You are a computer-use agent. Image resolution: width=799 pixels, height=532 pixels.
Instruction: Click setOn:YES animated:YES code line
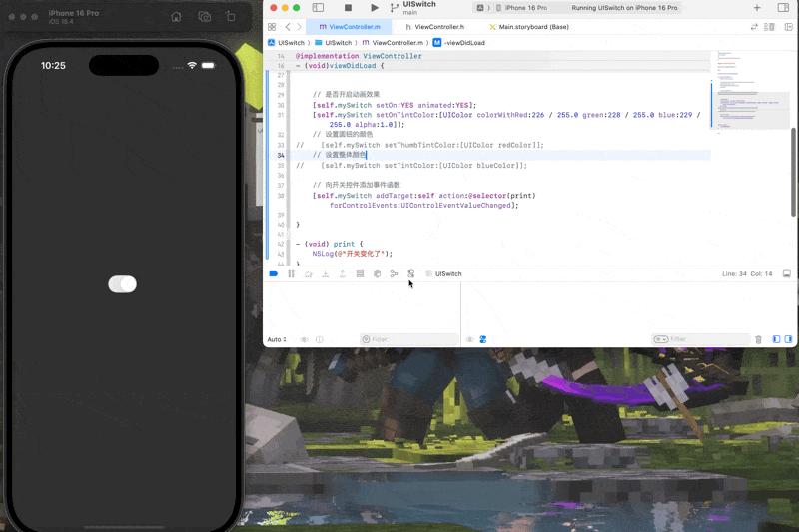tap(395, 106)
